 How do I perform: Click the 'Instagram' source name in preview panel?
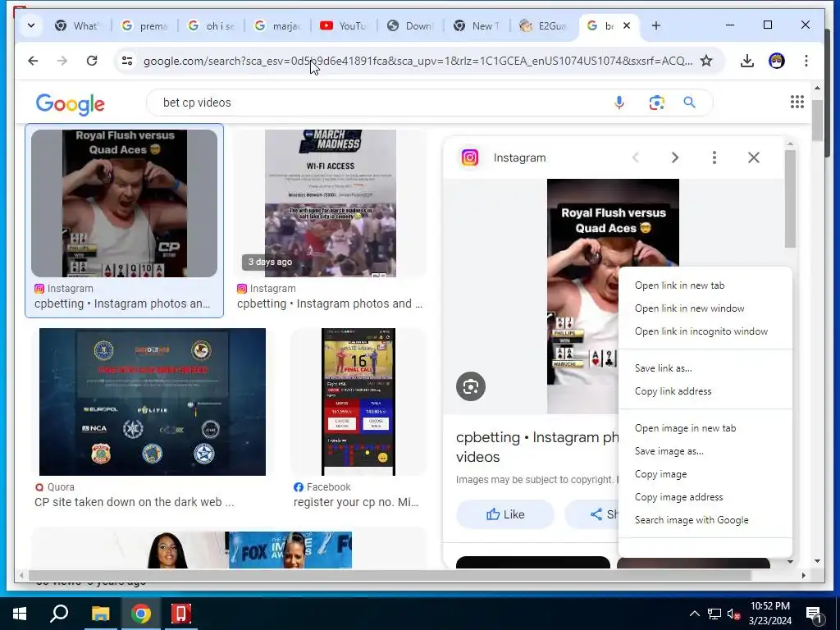pyautogui.click(x=519, y=157)
